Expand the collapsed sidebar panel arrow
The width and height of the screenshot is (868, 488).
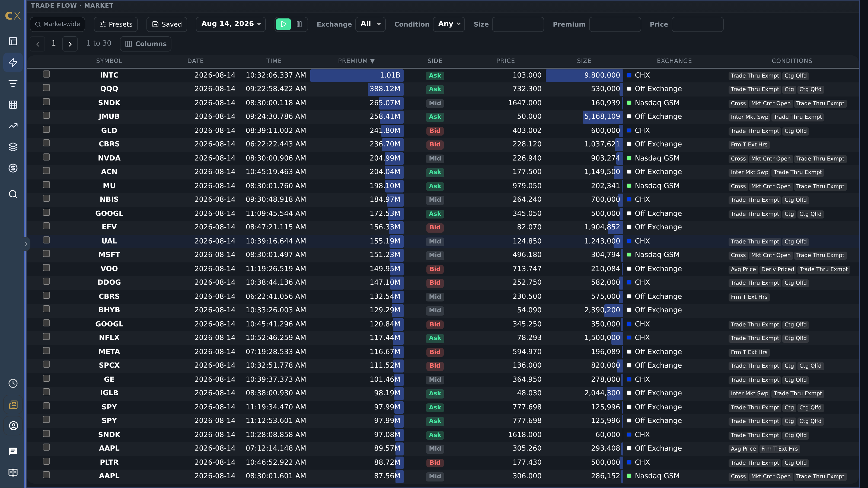coord(26,244)
